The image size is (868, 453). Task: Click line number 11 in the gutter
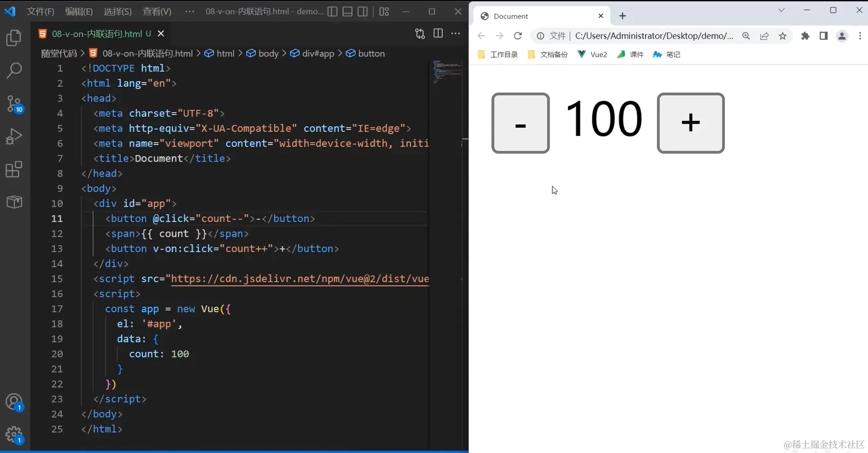[57, 218]
